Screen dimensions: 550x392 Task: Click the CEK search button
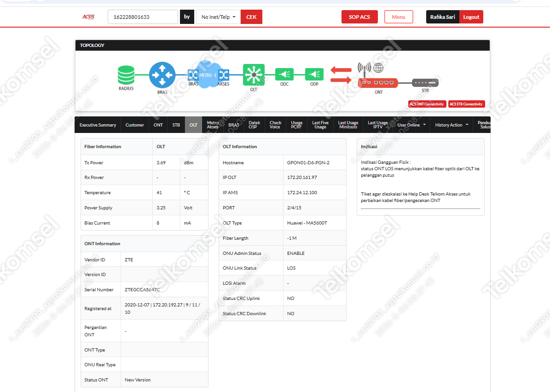[251, 17]
